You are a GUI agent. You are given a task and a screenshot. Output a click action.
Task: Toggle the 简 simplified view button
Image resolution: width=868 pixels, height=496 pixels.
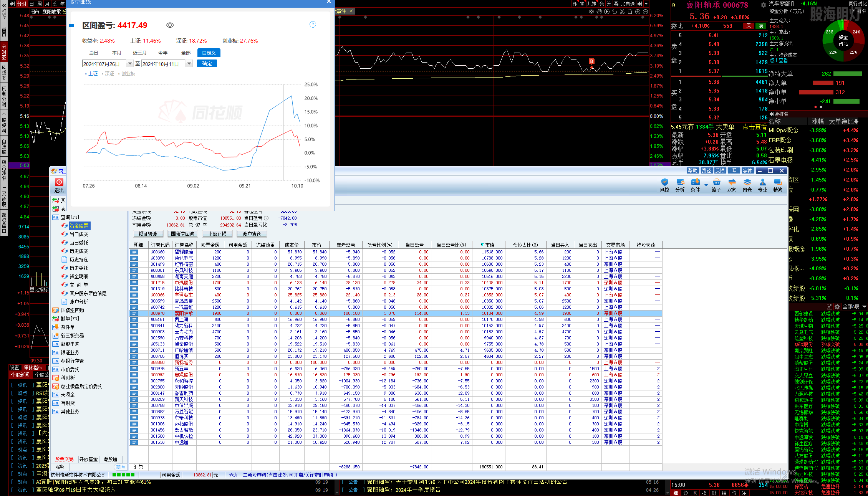click(x=583, y=4)
